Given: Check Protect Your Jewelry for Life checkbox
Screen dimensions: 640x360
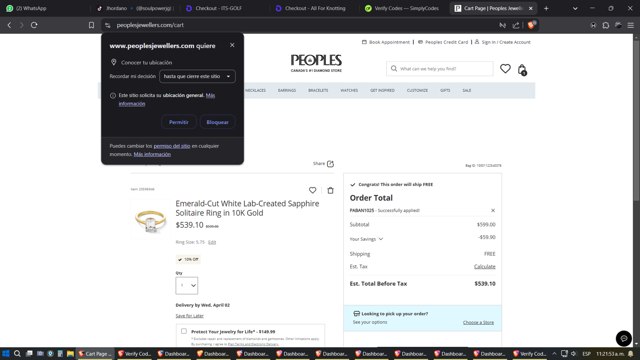Looking at the screenshot, I should [x=184, y=331].
